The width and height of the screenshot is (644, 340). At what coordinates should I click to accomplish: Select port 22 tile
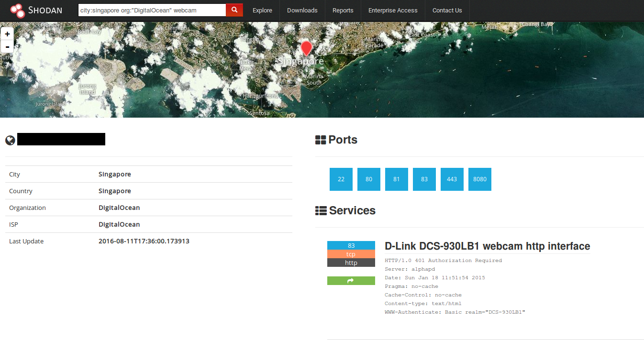[x=341, y=179]
